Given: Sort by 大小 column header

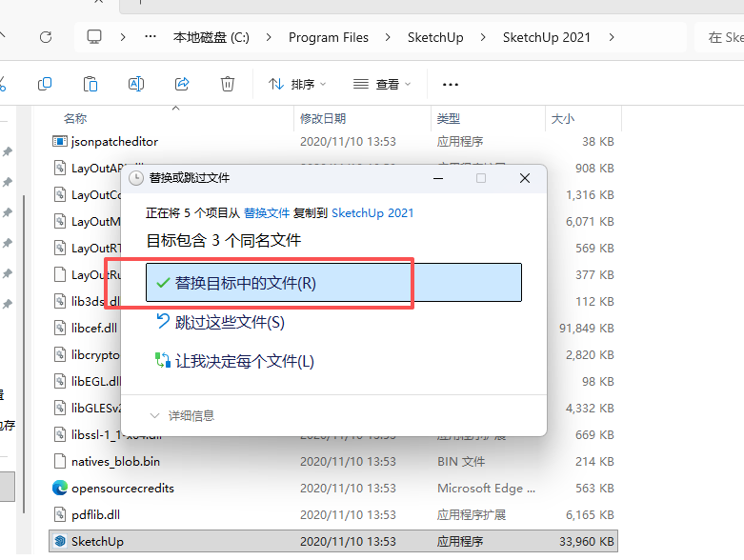Looking at the screenshot, I should [563, 118].
